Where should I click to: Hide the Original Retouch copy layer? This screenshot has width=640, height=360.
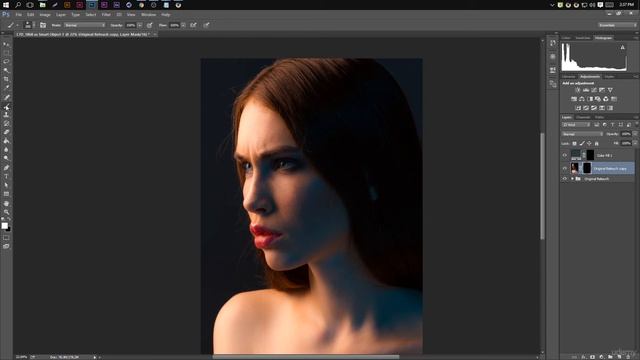click(565, 168)
